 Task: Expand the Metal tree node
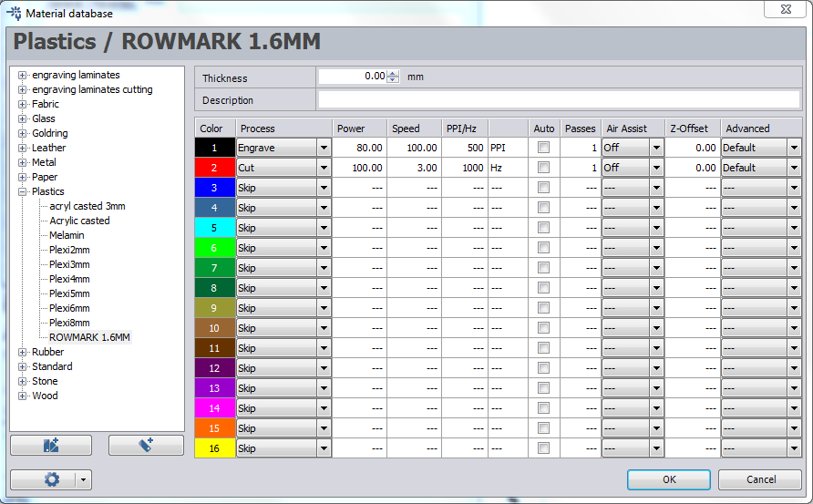22,162
